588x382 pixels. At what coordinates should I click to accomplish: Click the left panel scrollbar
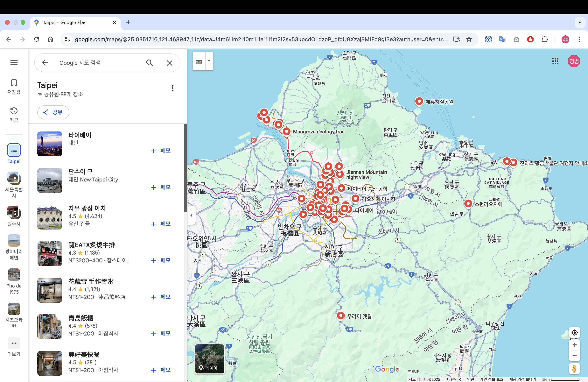click(185, 167)
